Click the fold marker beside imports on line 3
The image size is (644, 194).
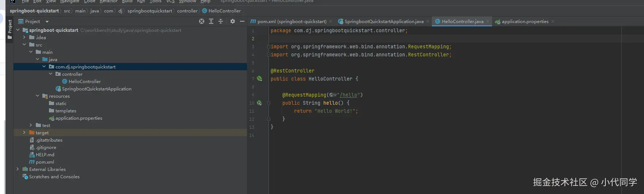[268, 46]
